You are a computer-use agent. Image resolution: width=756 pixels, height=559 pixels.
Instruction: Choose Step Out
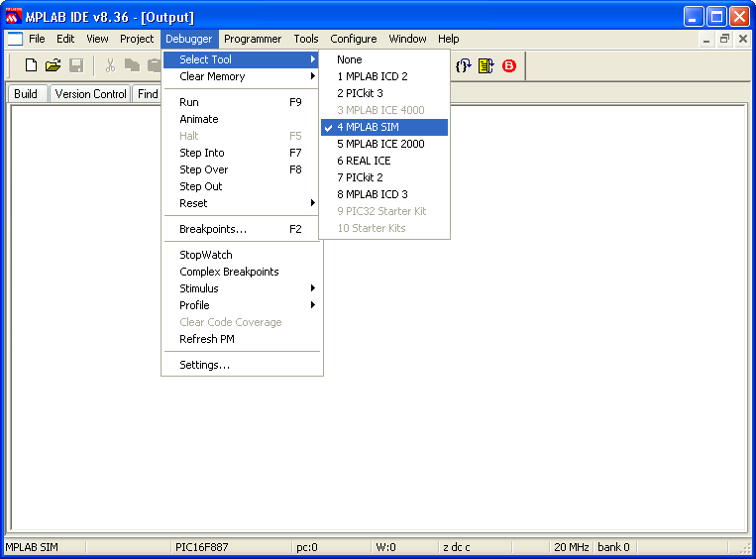[241, 186]
